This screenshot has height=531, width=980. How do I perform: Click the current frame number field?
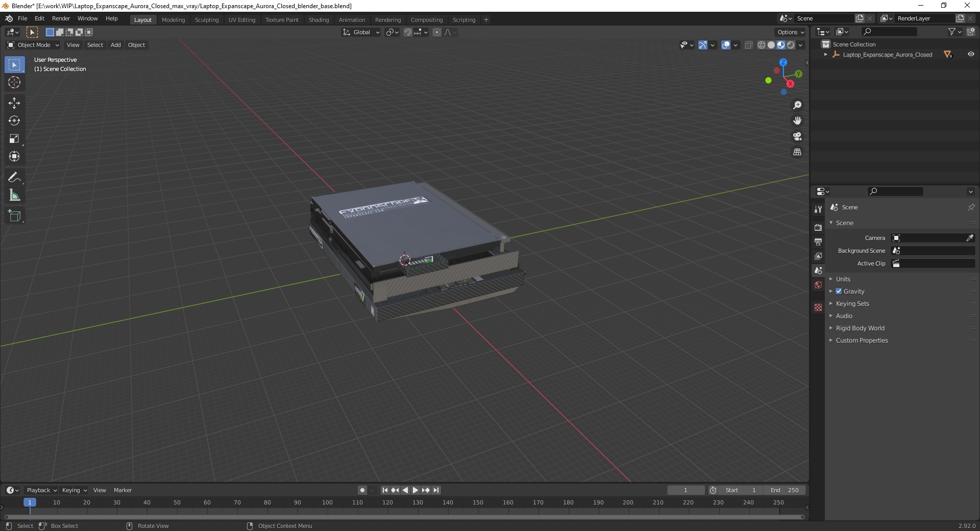tap(685, 490)
